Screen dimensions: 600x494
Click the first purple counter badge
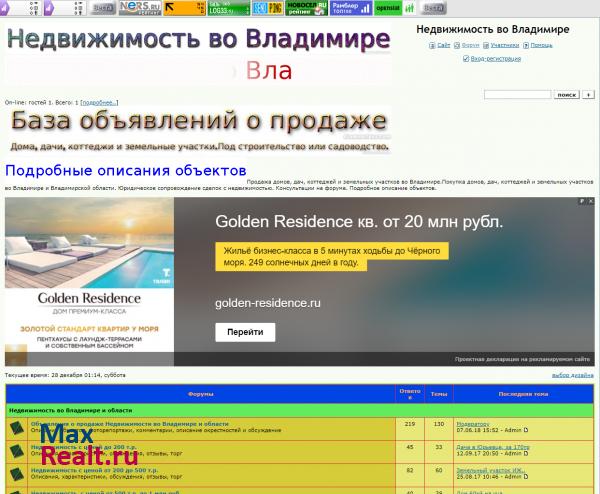point(20,8)
